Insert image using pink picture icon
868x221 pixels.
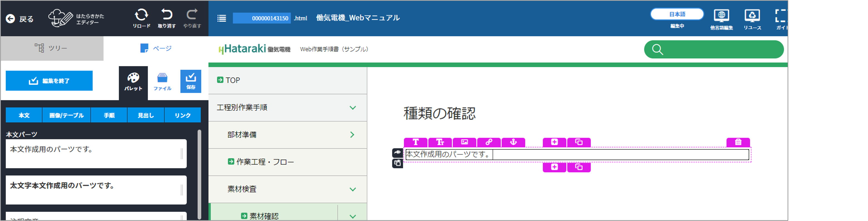pyautogui.click(x=464, y=142)
